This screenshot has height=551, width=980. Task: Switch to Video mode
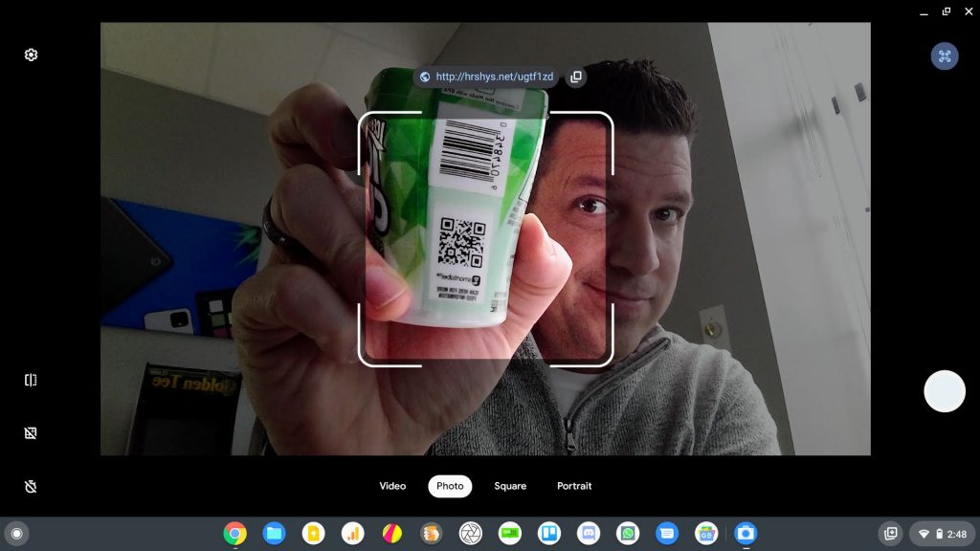tap(392, 486)
